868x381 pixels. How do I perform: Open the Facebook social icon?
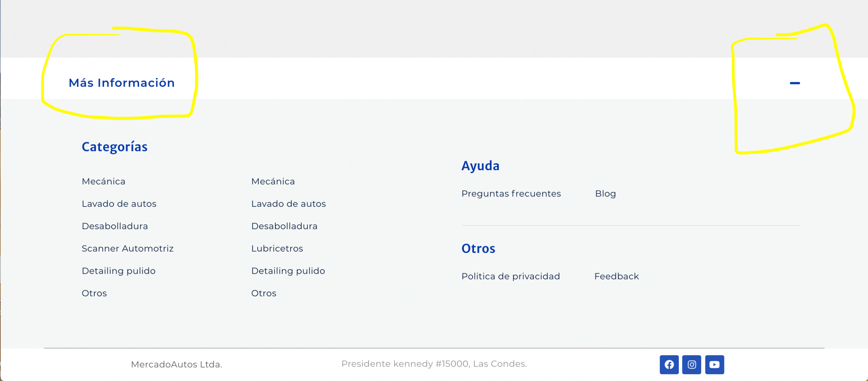pyautogui.click(x=669, y=364)
